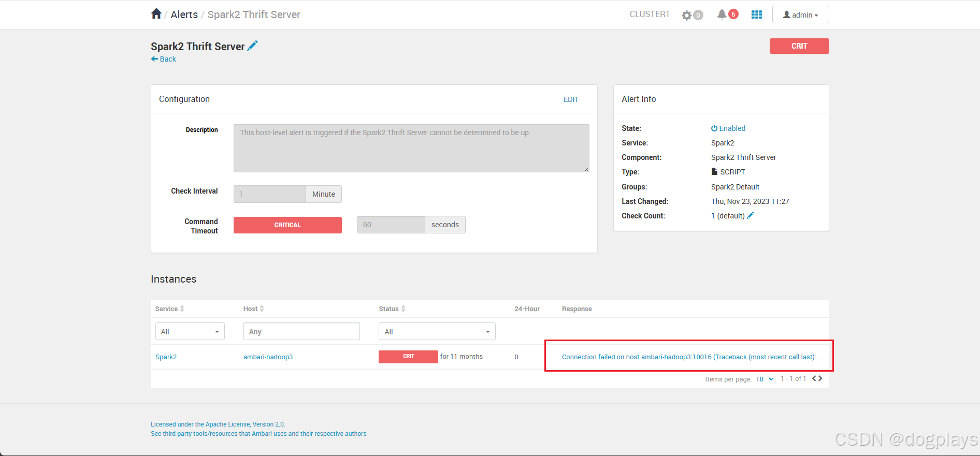Click the Minute interval unit label
This screenshot has height=456, width=980.
pyautogui.click(x=324, y=194)
